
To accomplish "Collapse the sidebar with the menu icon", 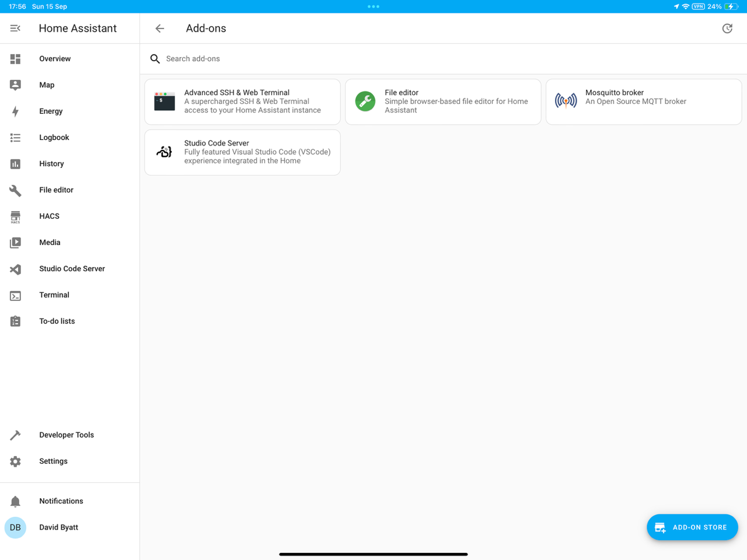I will [15, 28].
